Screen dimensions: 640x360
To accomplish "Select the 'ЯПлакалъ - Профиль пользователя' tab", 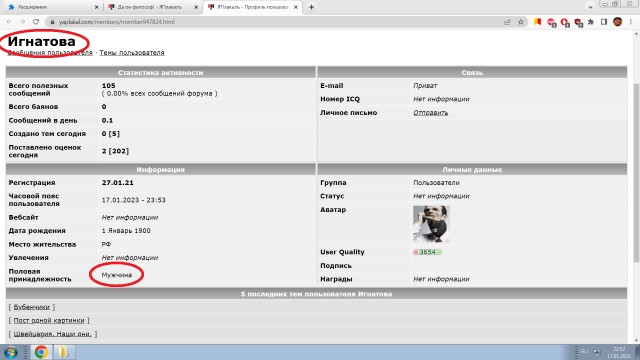I will (252, 7).
